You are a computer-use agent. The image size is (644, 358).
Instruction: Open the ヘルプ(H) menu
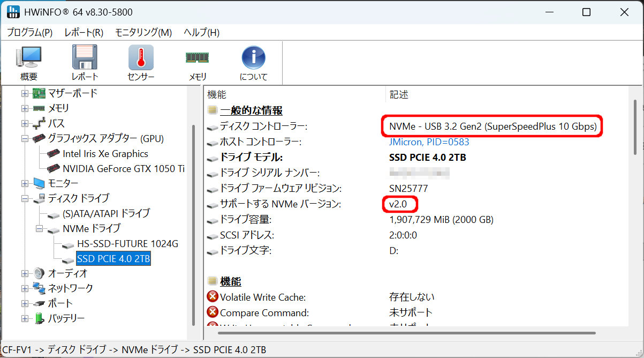pyautogui.click(x=201, y=32)
